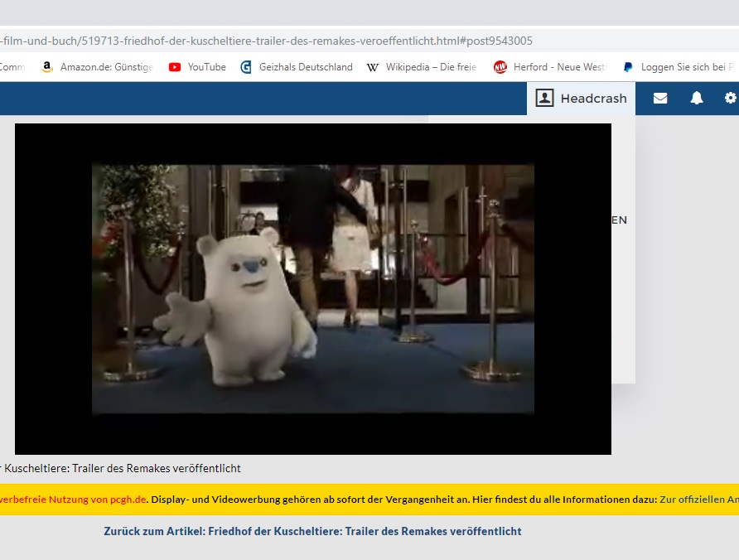
Task: Open the Headcrash user menu
Action: (x=581, y=98)
